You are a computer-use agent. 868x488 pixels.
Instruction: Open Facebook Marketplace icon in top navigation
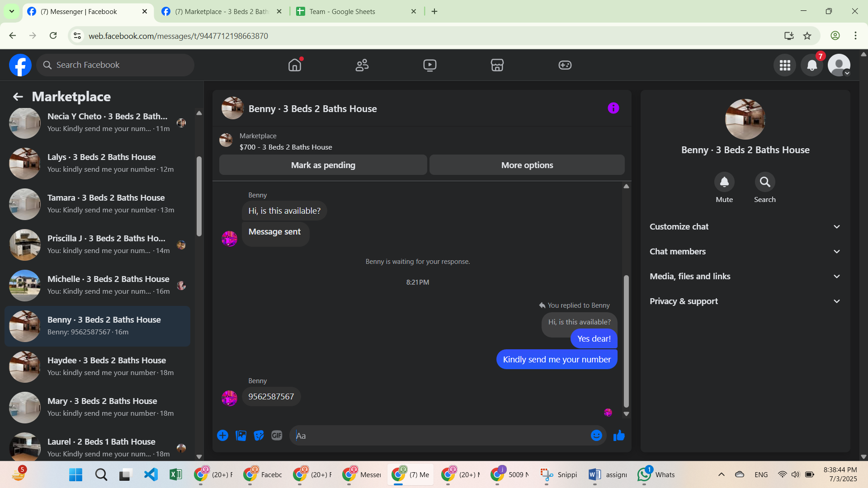coord(497,65)
